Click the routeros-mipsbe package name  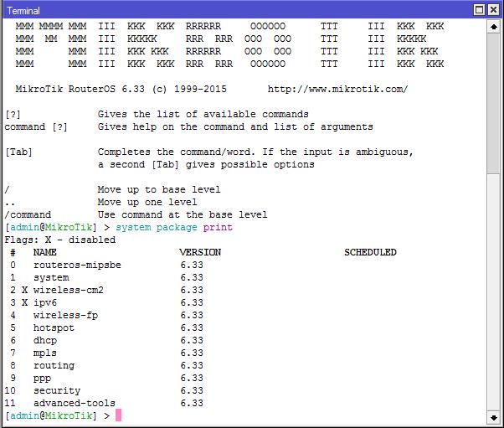(77, 265)
